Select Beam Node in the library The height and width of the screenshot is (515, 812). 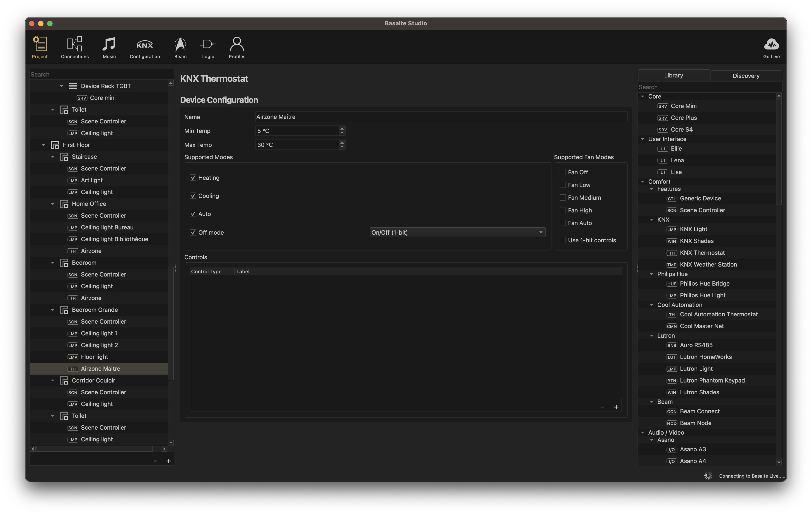695,423
